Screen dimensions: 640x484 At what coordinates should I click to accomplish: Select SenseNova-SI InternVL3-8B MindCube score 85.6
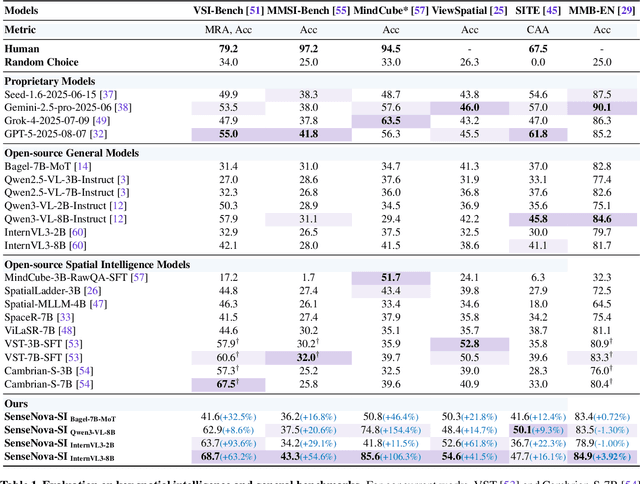(x=370, y=456)
